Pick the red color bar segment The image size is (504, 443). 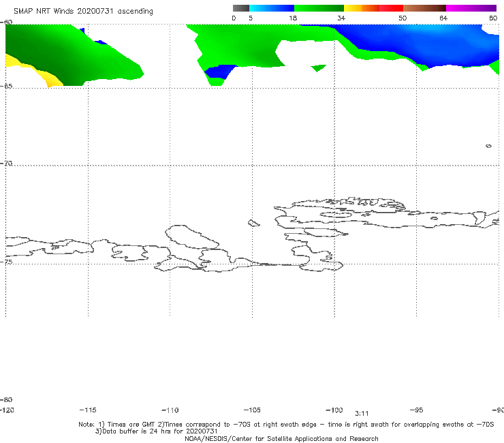pos(391,8)
